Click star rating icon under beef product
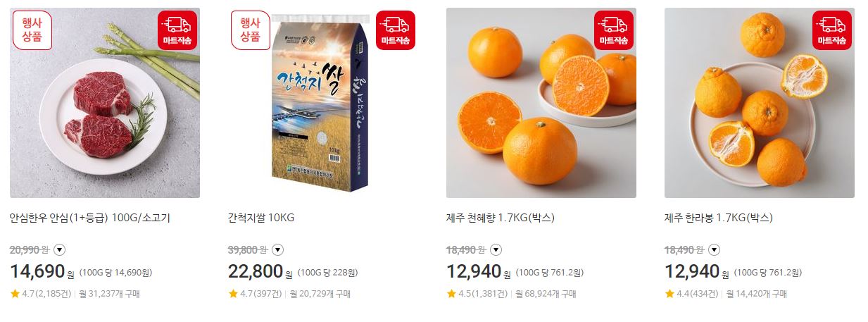The height and width of the screenshot is (322, 868). (15, 294)
